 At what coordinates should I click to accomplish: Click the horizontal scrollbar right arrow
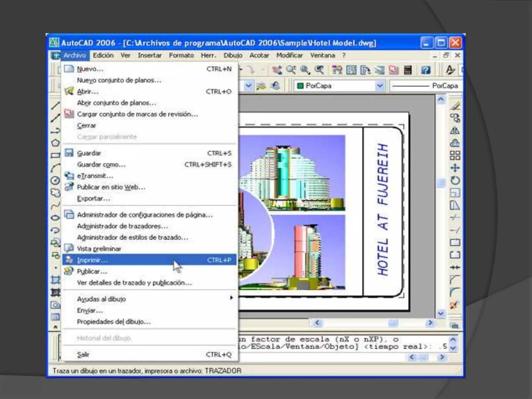click(430, 323)
